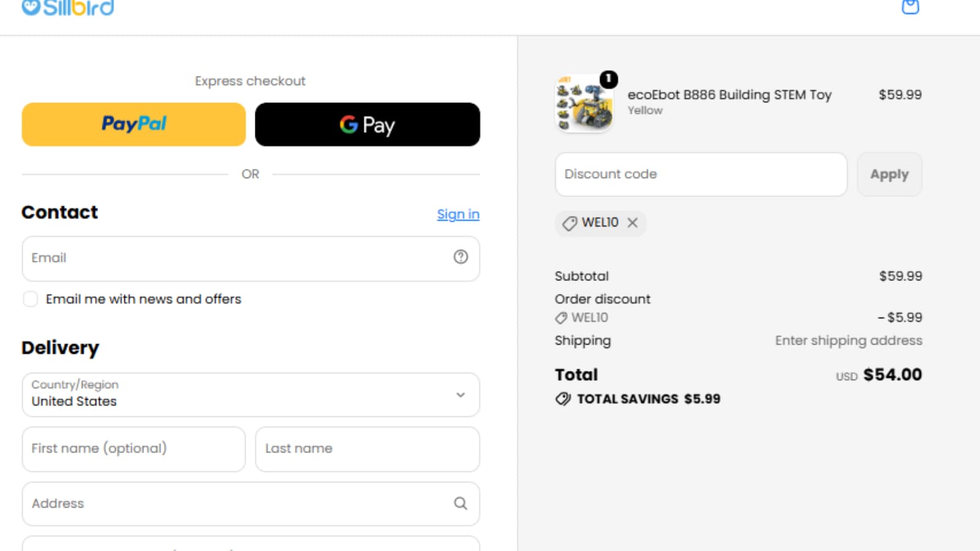The width and height of the screenshot is (980, 551).
Task: Click the ecoEbot B886 product thumbnail
Action: pyautogui.click(x=584, y=103)
